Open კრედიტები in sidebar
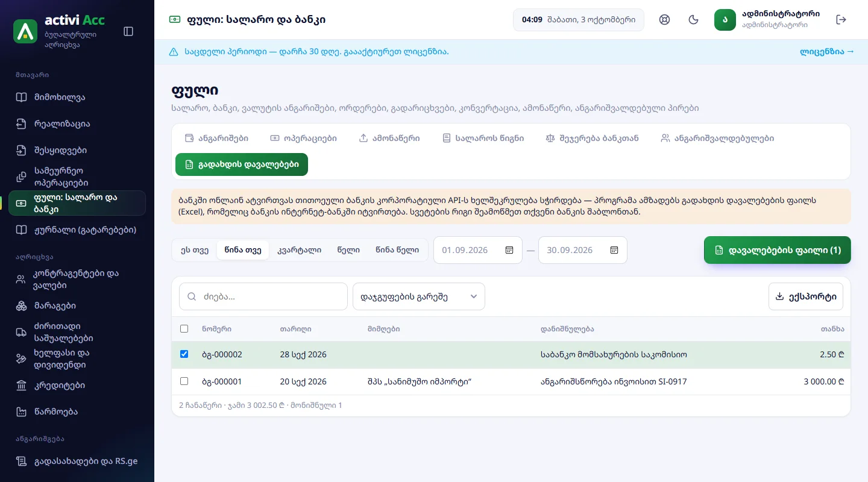This screenshot has width=868, height=482. 77,385
